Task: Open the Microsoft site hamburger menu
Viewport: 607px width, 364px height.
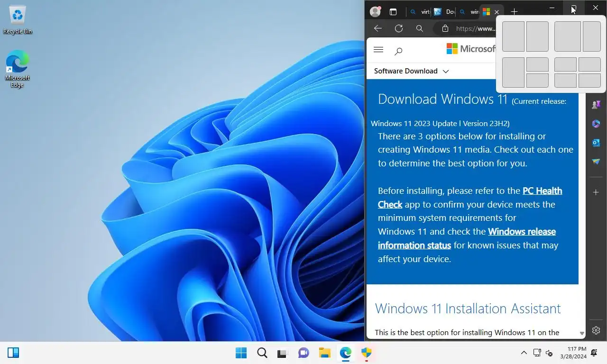Action: coord(378,50)
